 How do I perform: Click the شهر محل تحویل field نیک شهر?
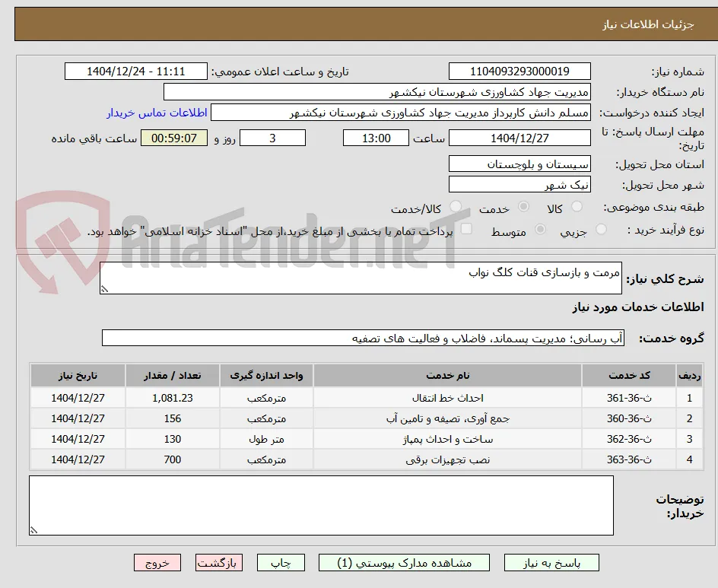click(x=519, y=185)
